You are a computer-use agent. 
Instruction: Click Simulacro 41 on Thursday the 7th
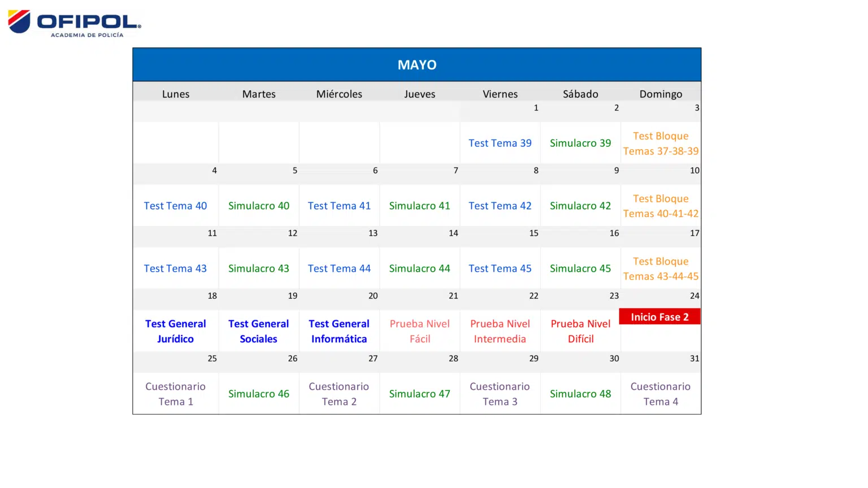click(419, 206)
